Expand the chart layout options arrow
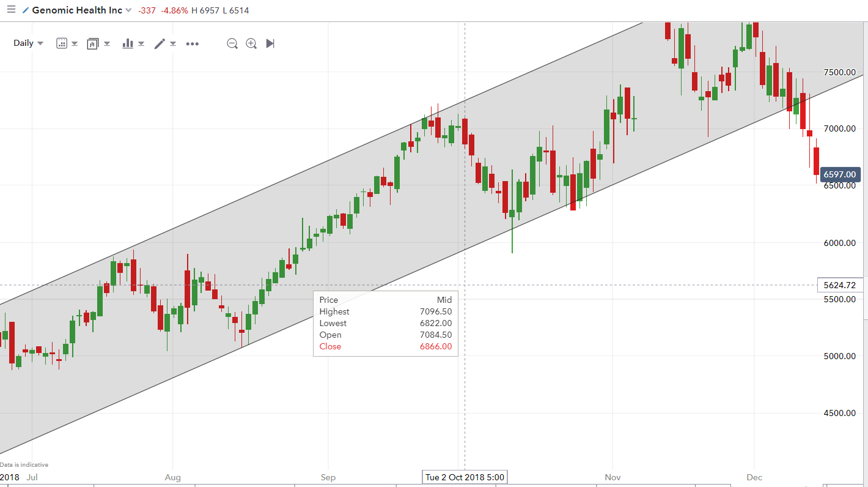Viewport: 868px width, 487px height. pyautogui.click(x=107, y=43)
